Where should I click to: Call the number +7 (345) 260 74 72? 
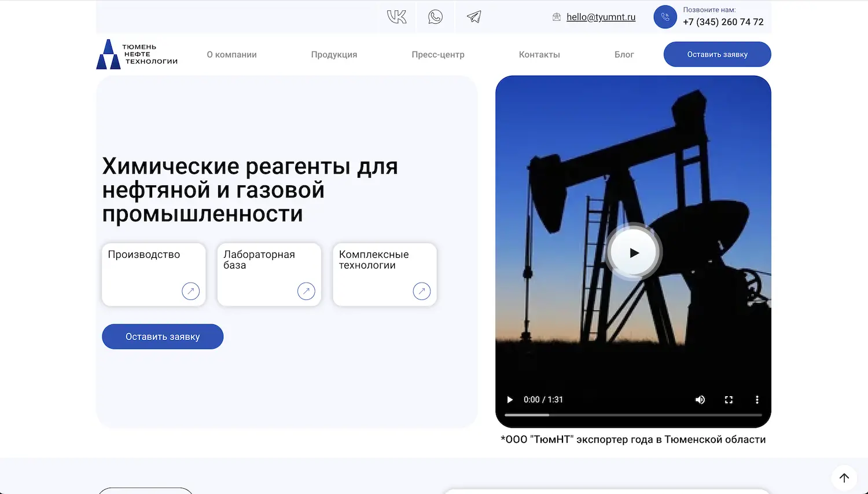[723, 22]
